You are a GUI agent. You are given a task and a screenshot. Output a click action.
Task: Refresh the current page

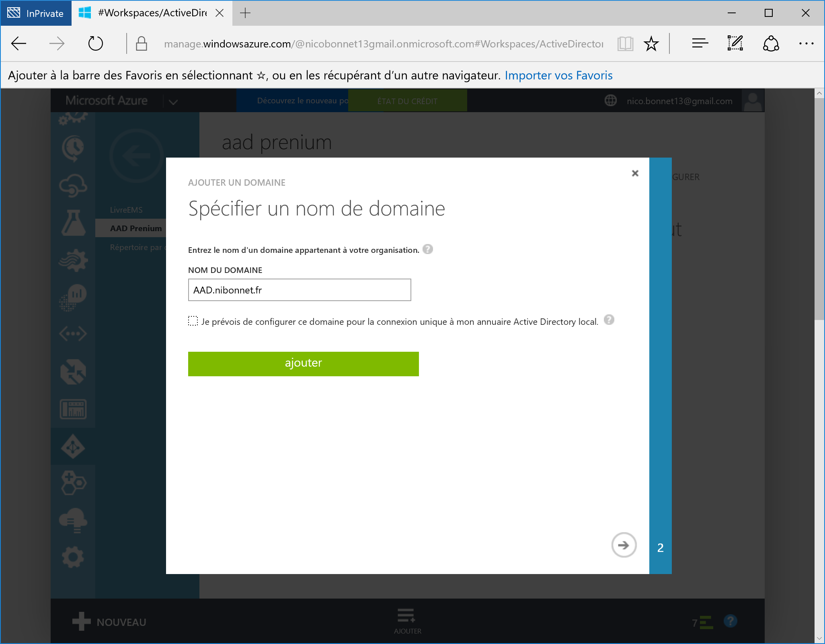click(x=96, y=43)
